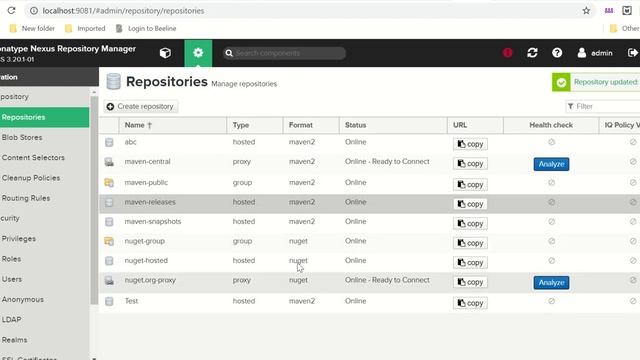Image resolution: width=640 pixels, height=360 pixels.
Task: Bookmark this page with the star icon
Action: pyautogui.click(x=587, y=11)
